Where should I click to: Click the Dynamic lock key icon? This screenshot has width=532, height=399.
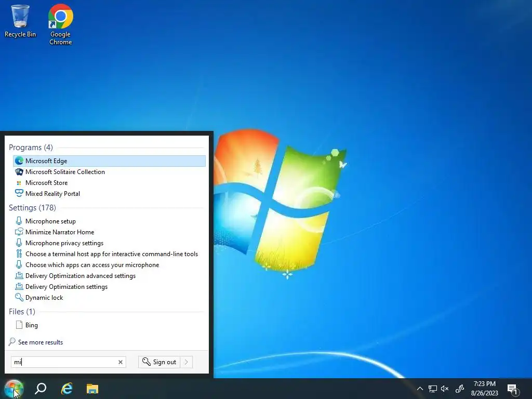coord(19,297)
